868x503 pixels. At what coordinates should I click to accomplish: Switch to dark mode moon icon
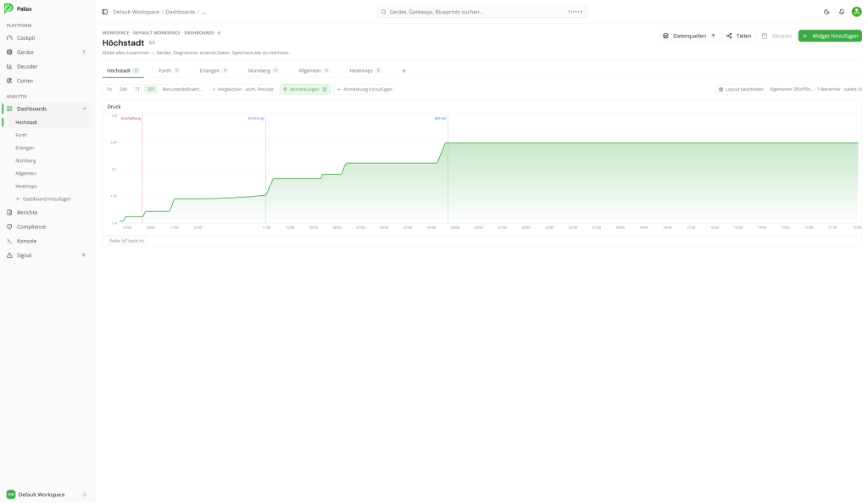tap(826, 12)
